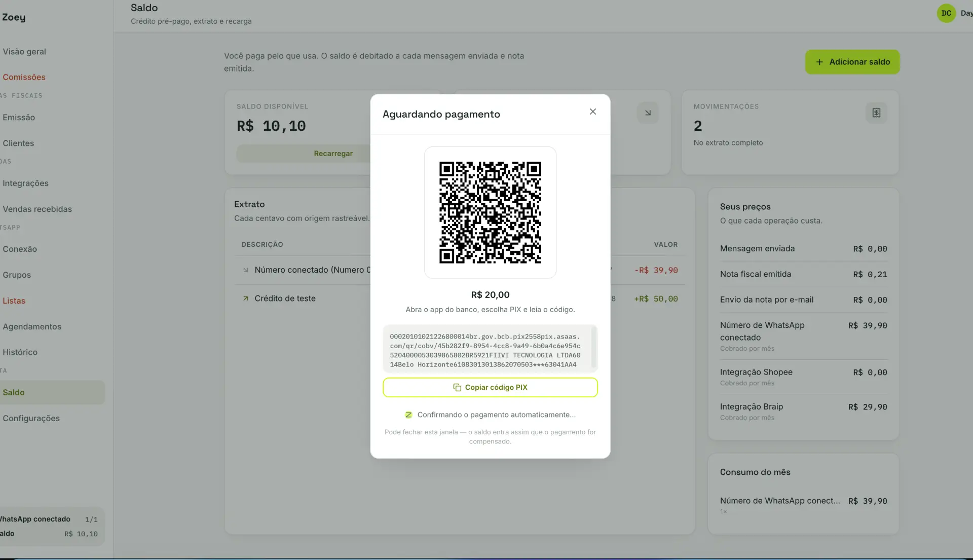Click the Recarregar button in the balance card
Image resolution: width=973 pixels, height=560 pixels.
(333, 154)
